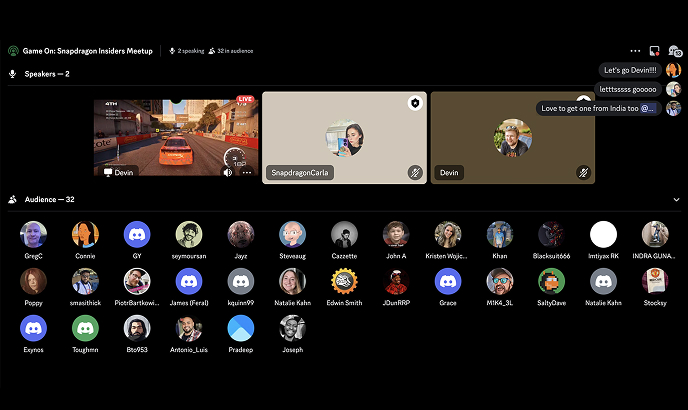Open John A's audience avatar

pos(396,234)
